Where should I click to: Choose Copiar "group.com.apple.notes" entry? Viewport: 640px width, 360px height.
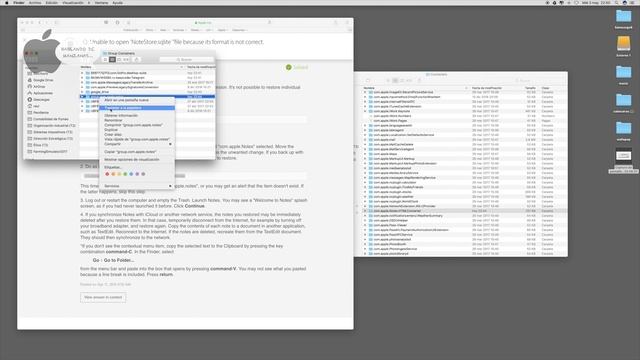click(137, 152)
